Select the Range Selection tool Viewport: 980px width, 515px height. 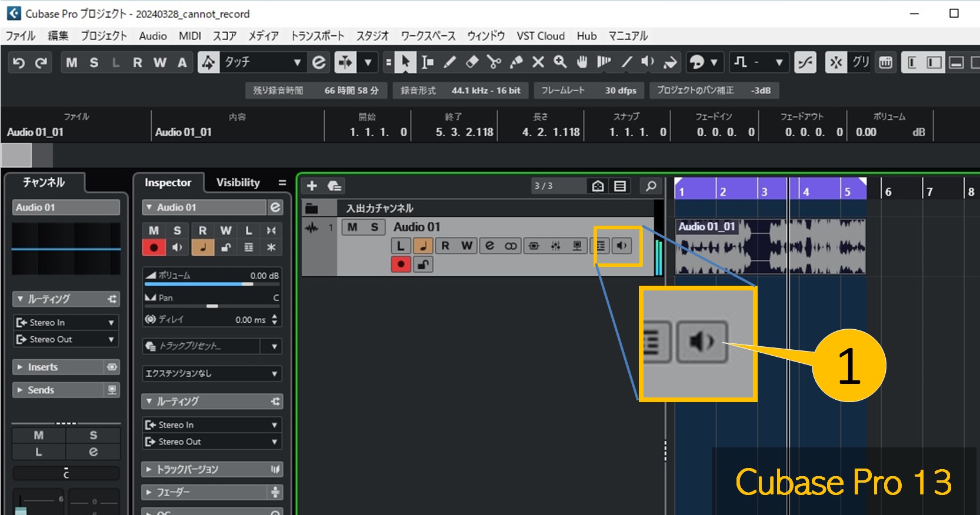tap(428, 62)
